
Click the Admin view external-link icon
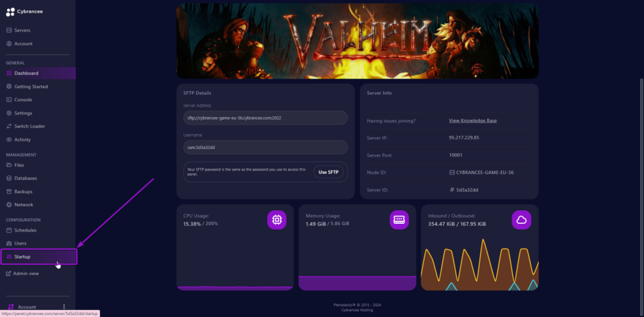pos(8,274)
